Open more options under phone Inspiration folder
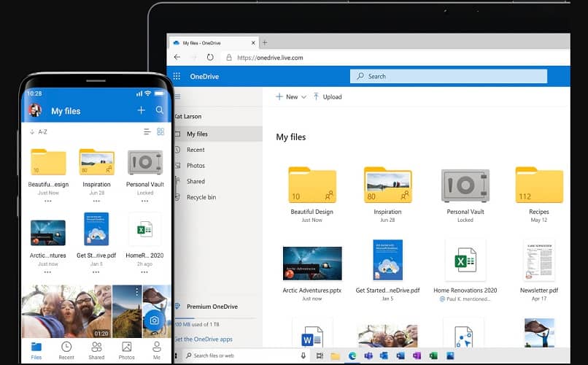This screenshot has height=365, width=588. (x=97, y=201)
